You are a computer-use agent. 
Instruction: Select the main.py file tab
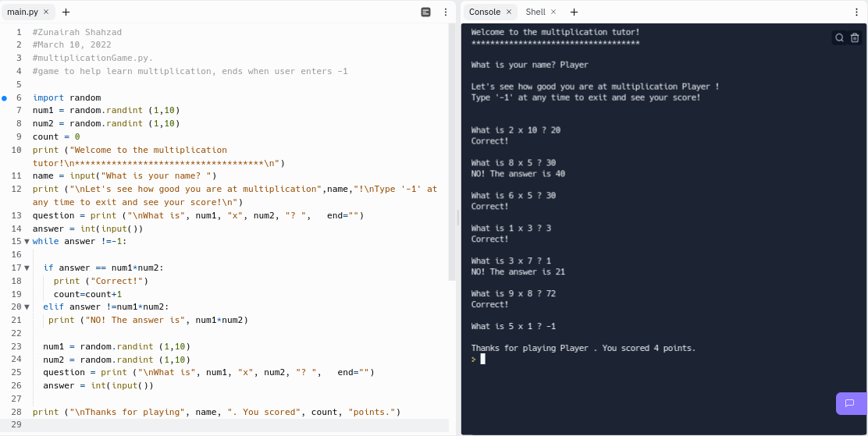pyautogui.click(x=22, y=12)
